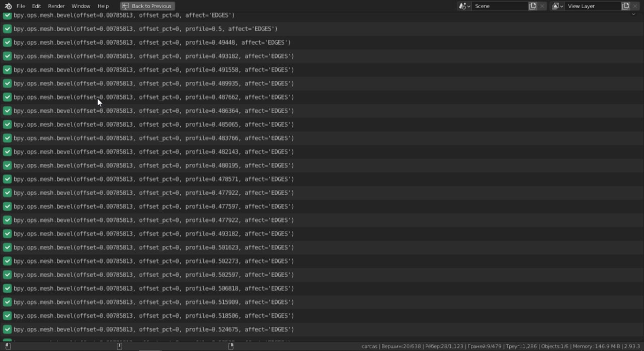Viewport: 644px width, 351px height.
Task: Click the check icon for profile=0.486364 row
Action: [7, 111]
